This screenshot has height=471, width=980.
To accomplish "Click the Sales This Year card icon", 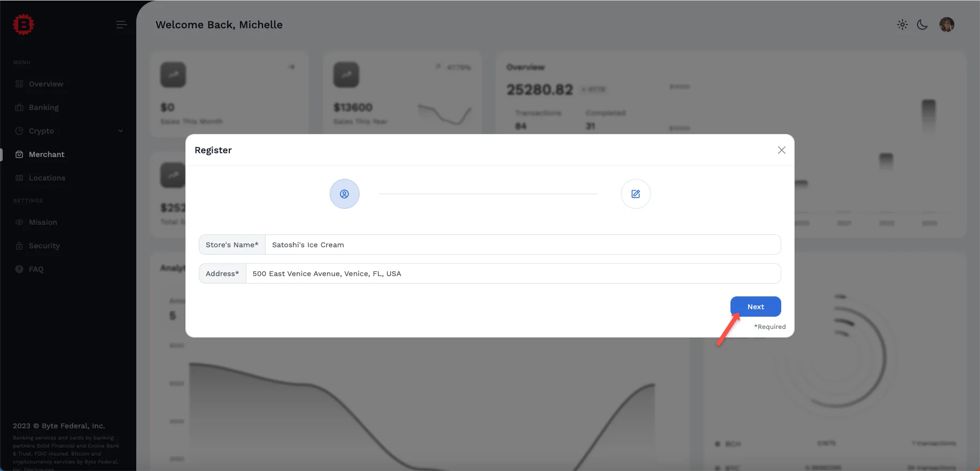I will coord(346,75).
